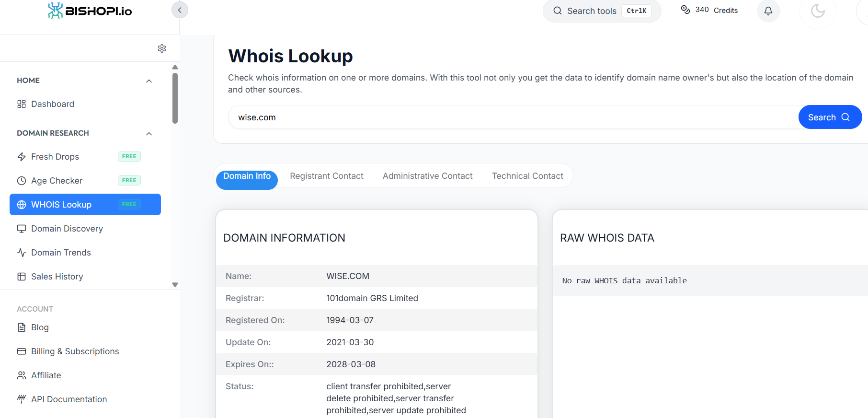Screen dimensions: 868x418
Task: Switch to the Registrant Contact tab
Action: click(x=327, y=176)
